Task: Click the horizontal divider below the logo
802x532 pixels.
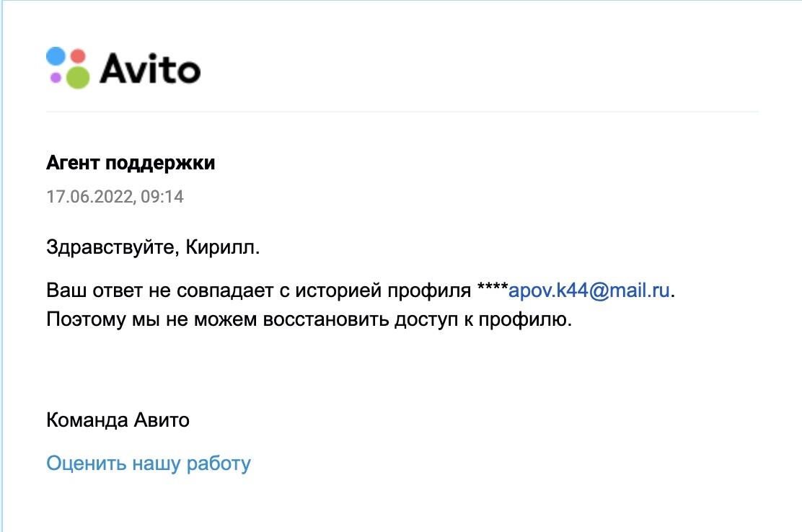Action: click(x=402, y=112)
